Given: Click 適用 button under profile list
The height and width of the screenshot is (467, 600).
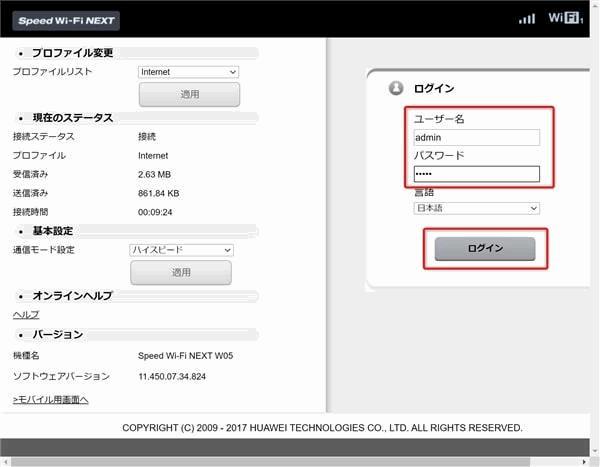Looking at the screenshot, I should coord(189,94).
